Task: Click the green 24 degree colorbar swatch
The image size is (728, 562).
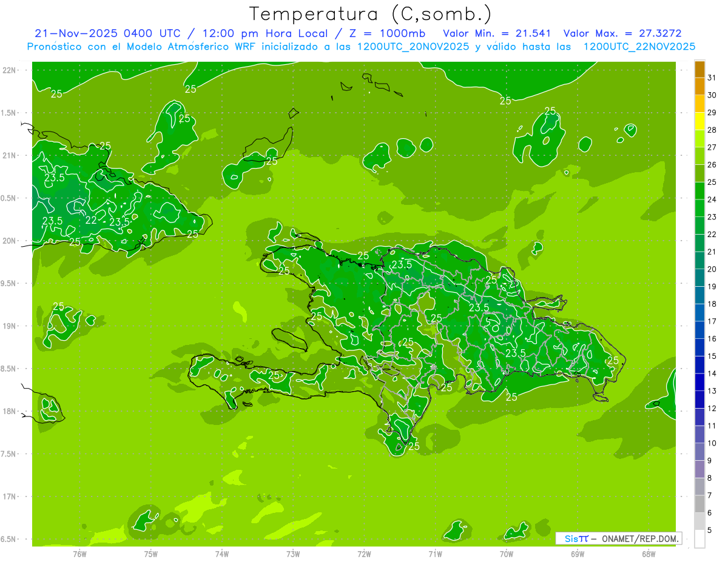Action: pyautogui.click(x=699, y=191)
